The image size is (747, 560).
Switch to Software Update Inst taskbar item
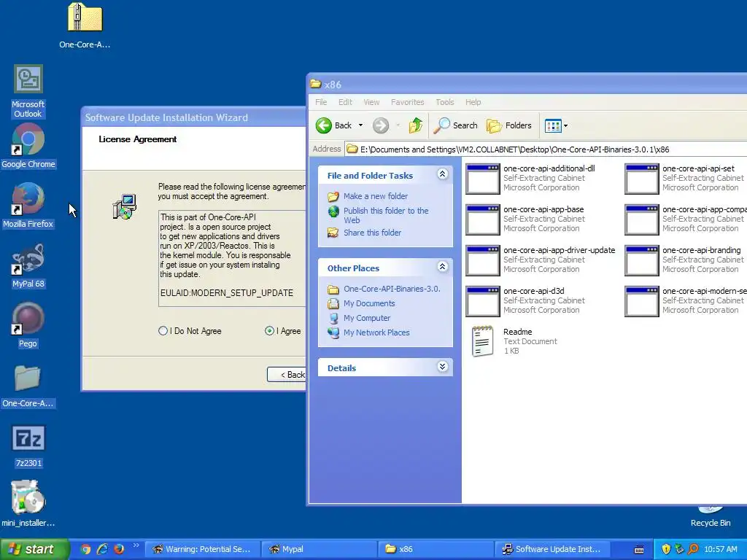pyautogui.click(x=553, y=549)
